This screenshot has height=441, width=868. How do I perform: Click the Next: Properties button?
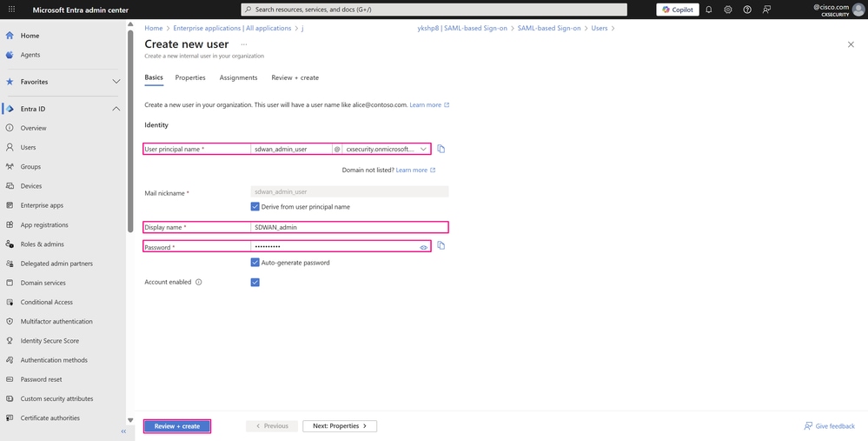point(340,426)
